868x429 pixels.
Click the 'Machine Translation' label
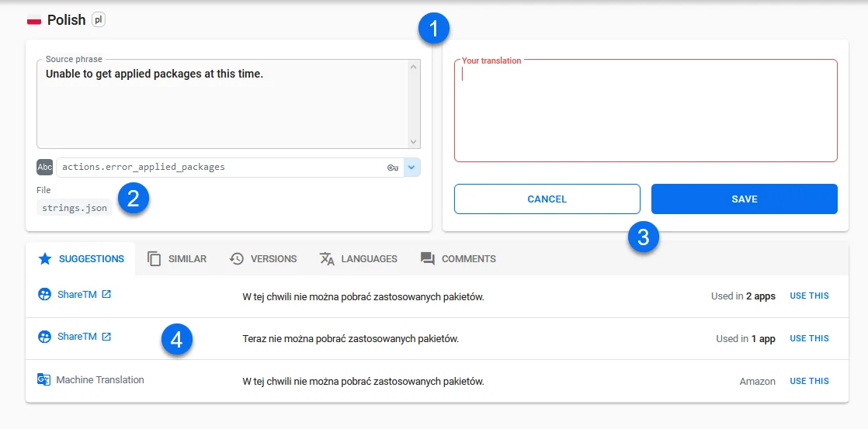click(x=100, y=380)
